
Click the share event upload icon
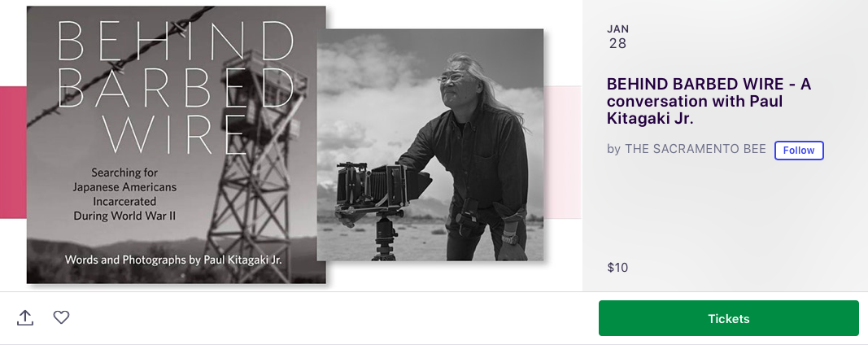tap(25, 317)
